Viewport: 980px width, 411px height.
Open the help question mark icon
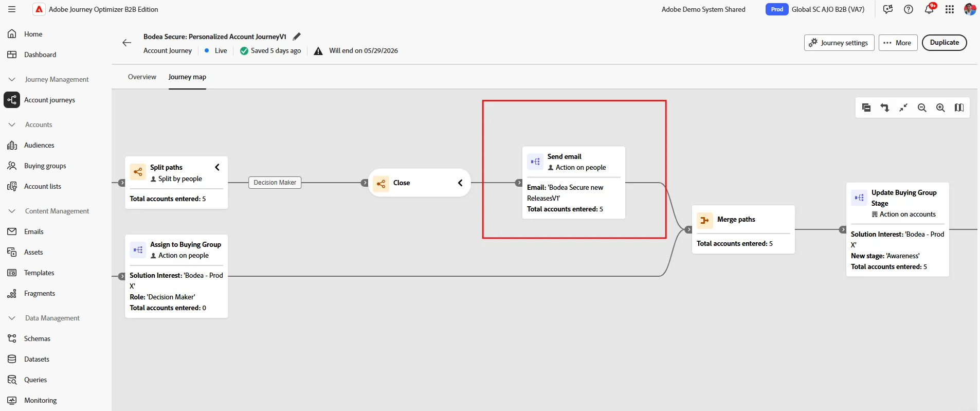pyautogui.click(x=909, y=9)
